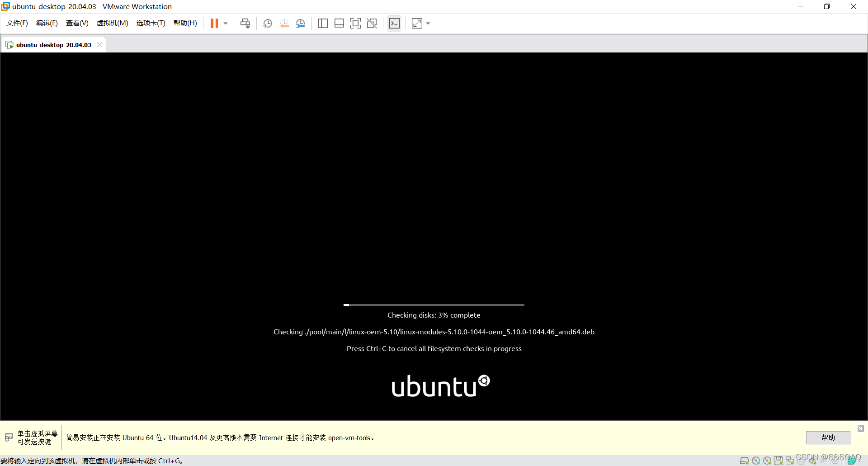Click the hard disk status bar icon
The height and width of the screenshot is (466, 868).
click(744, 461)
